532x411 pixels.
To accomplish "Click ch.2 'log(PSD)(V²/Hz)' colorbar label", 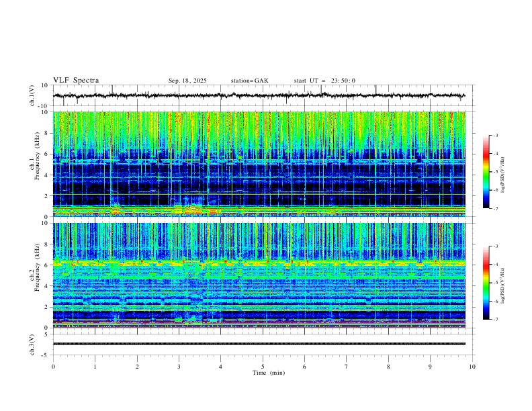I will (x=503, y=285).
